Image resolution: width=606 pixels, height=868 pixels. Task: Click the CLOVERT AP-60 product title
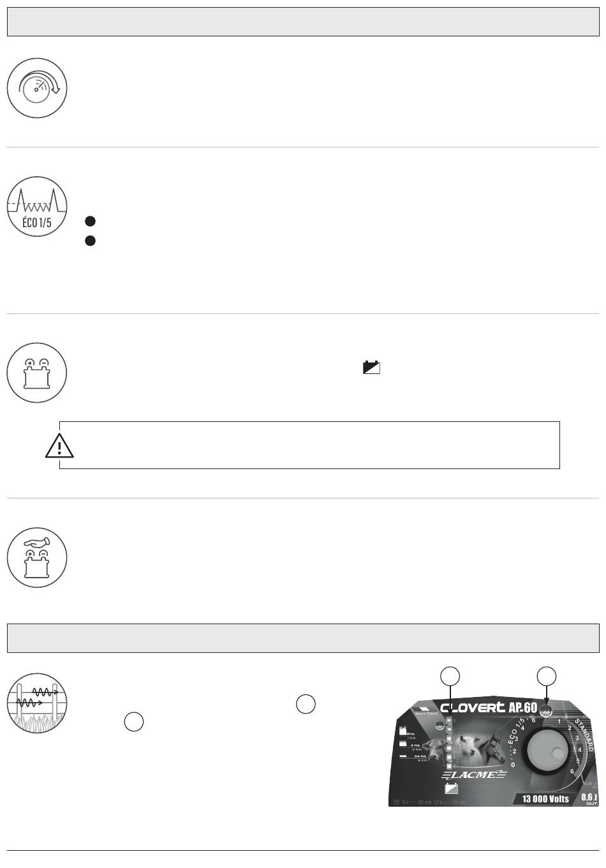(489, 707)
